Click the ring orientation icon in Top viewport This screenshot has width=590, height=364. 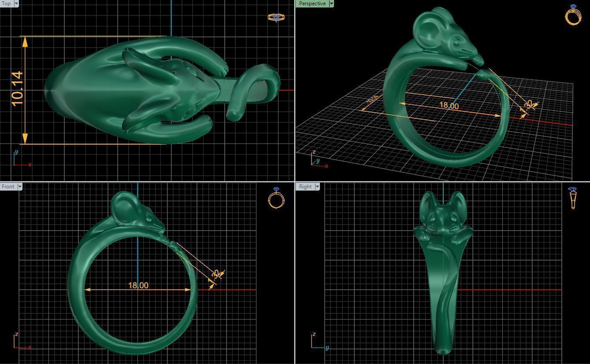(276, 17)
